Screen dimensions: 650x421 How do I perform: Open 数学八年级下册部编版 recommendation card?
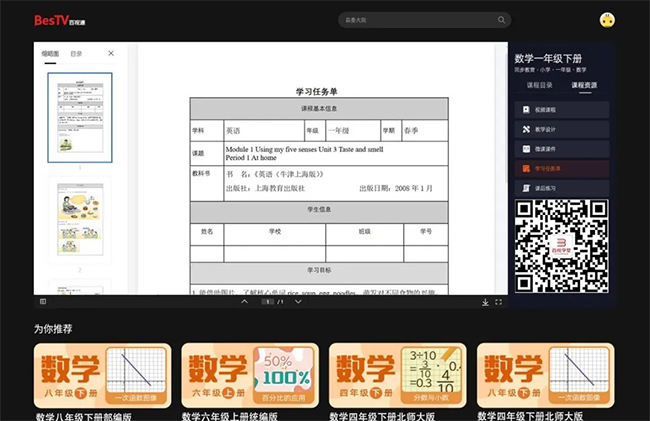(102, 375)
